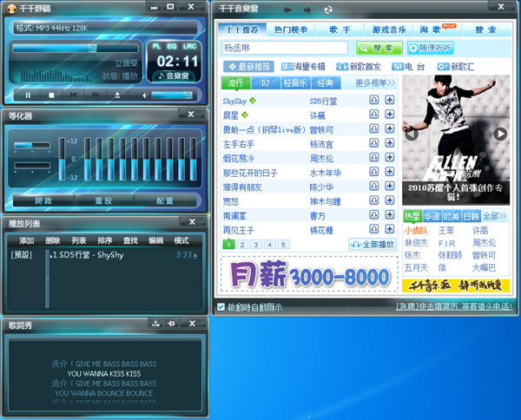Listen to ShyShy with the headphone icon

click(373, 101)
